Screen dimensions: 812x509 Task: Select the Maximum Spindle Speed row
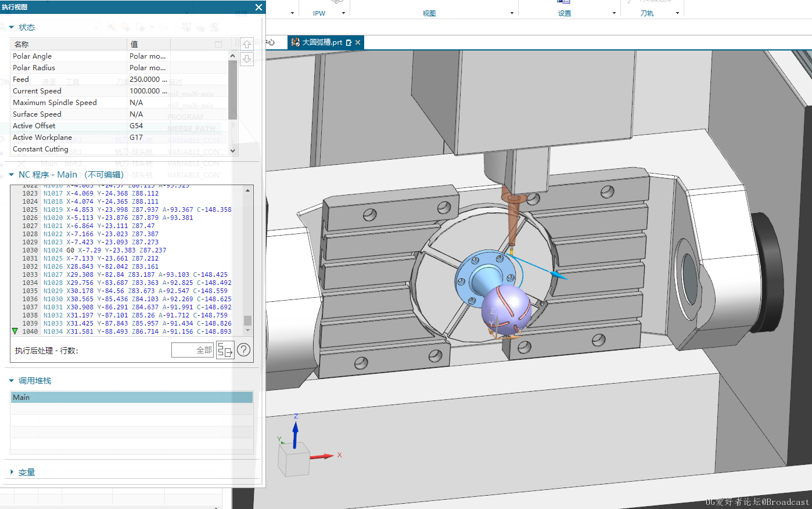[x=119, y=103]
